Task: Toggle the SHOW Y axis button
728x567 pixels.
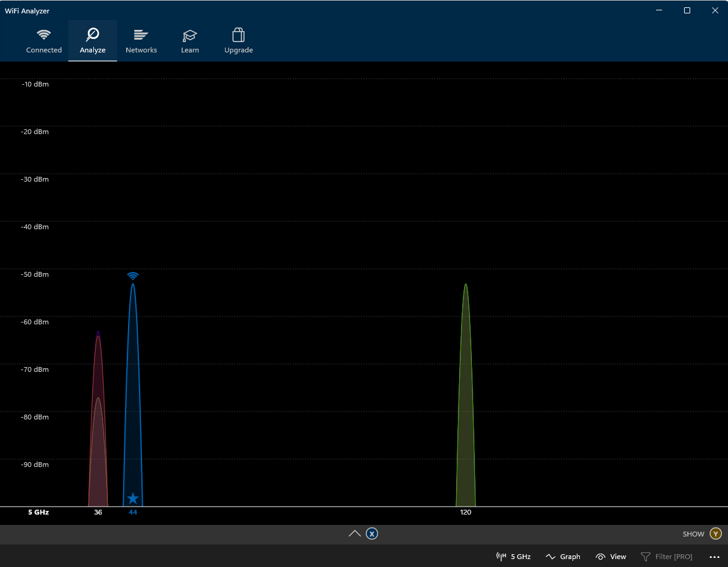Action: [715, 534]
